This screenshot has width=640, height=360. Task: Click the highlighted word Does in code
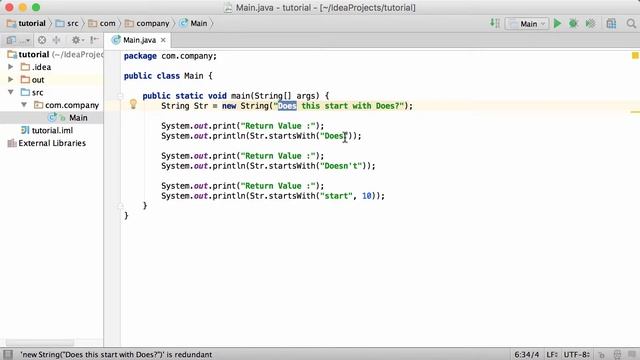pyautogui.click(x=287, y=106)
